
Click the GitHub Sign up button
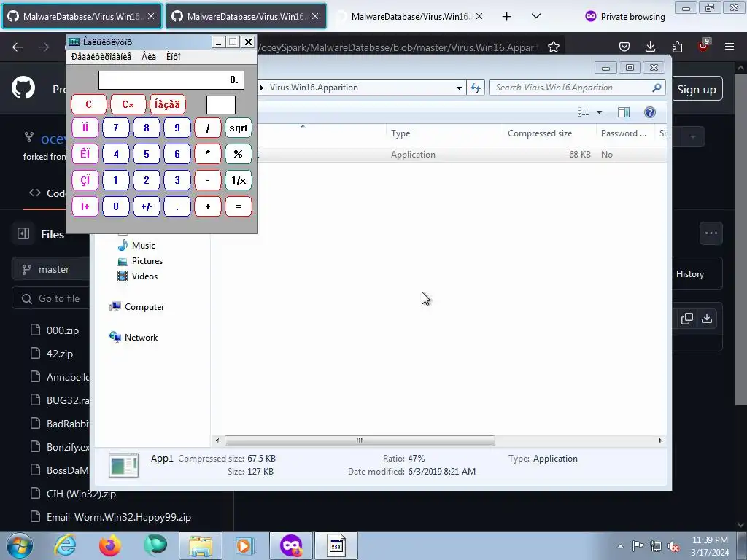point(697,89)
